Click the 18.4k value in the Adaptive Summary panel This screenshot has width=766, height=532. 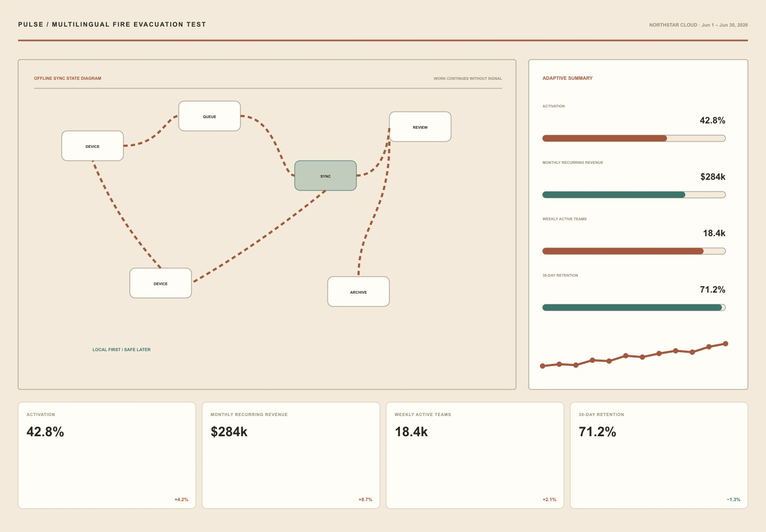coord(714,234)
